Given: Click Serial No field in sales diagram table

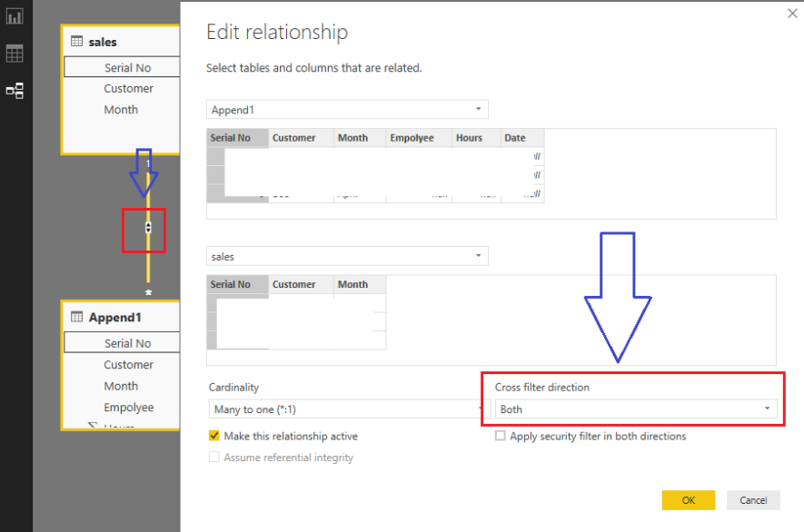Looking at the screenshot, I should (x=122, y=67).
